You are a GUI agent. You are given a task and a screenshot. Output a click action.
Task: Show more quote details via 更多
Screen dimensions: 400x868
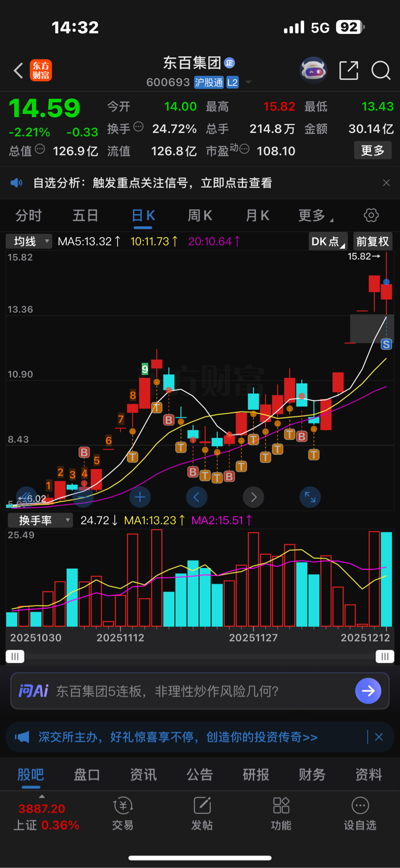pyautogui.click(x=373, y=151)
